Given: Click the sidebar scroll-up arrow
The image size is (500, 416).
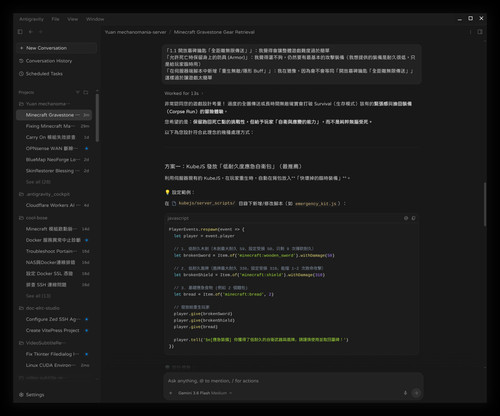Looking at the screenshot, I should click(97, 91).
